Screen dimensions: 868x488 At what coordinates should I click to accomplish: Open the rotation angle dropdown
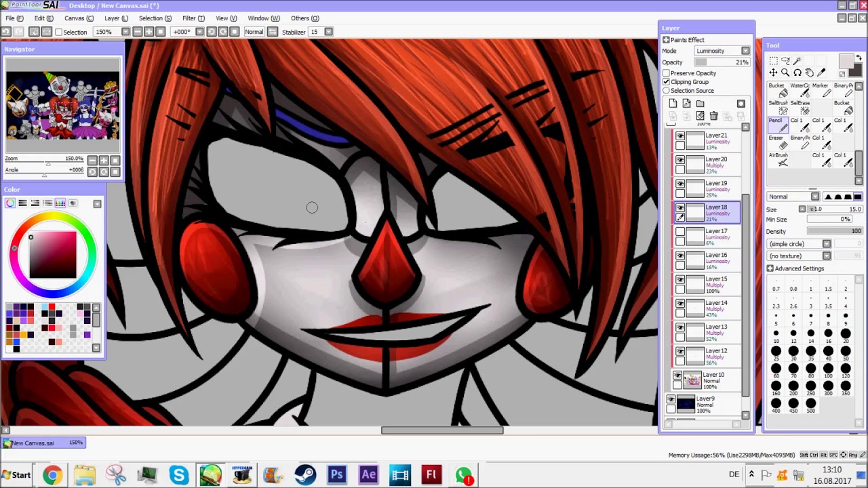tap(199, 32)
